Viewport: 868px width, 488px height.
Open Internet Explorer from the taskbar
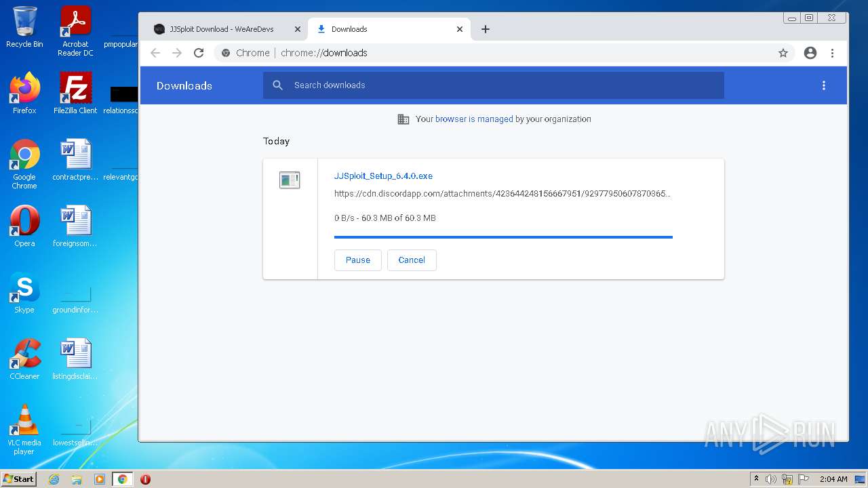(54, 479)
